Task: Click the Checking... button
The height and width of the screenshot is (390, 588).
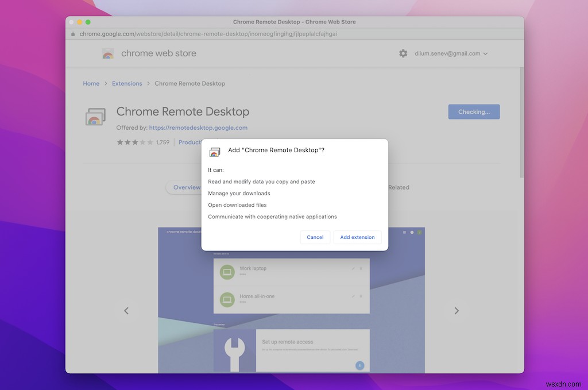Action: point(474,111)
